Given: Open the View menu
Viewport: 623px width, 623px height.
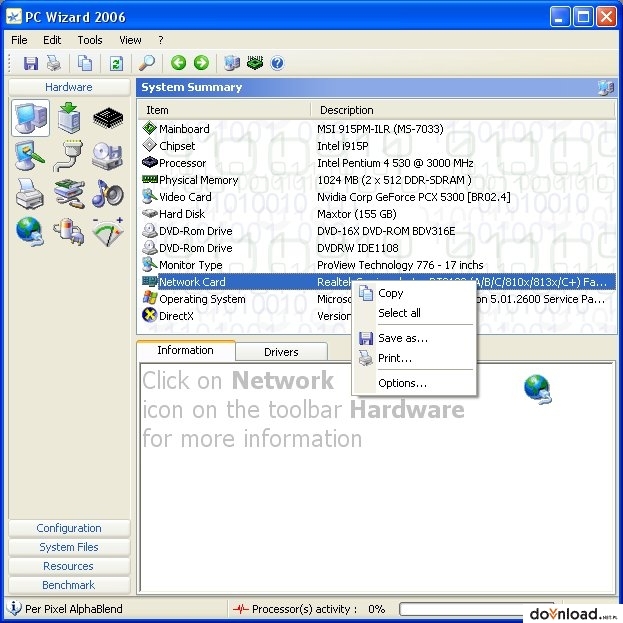Looking at the screenshot, I should (x=130, y=40).
